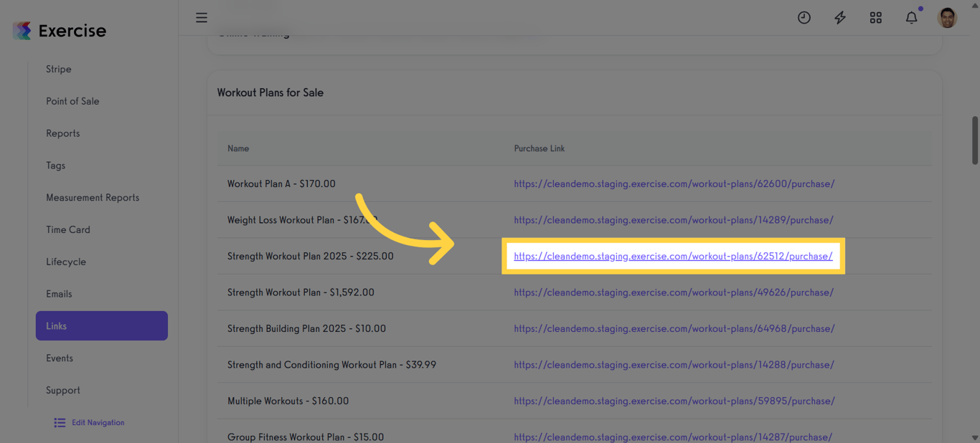Click 'Workout Plan A - $170.00' text
This screenshot has width=980, height=443.
(281, 184)
